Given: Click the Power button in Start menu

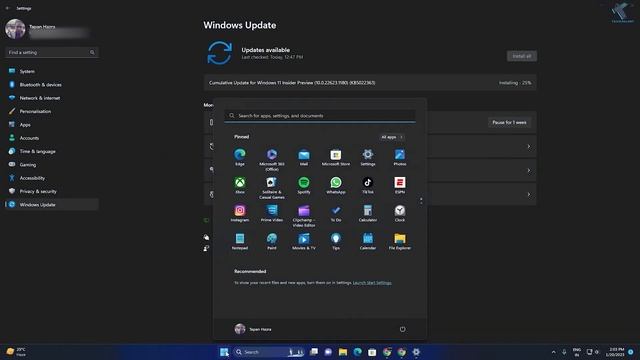Looking at the screenshot, I should click(402, 329).
